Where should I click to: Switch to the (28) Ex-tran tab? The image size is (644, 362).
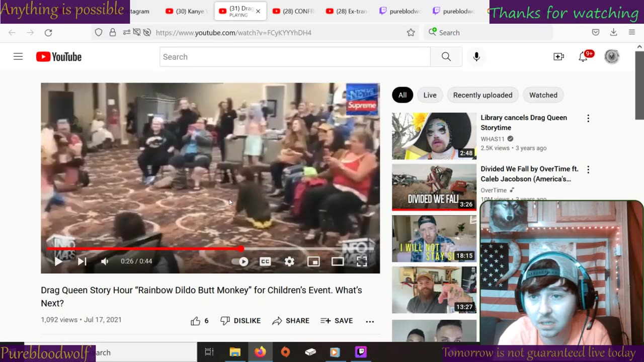pos(347,11)
